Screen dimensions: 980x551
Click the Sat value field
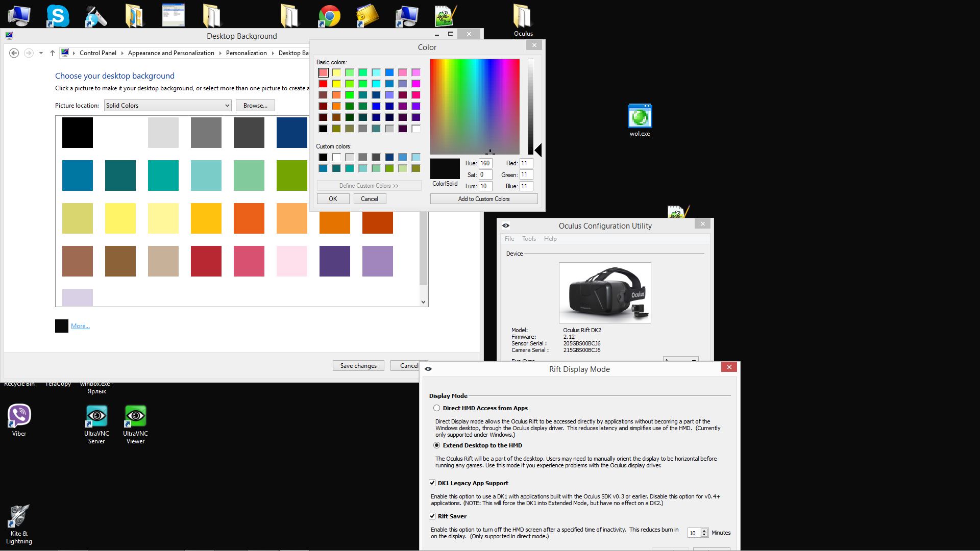point(485,174)
